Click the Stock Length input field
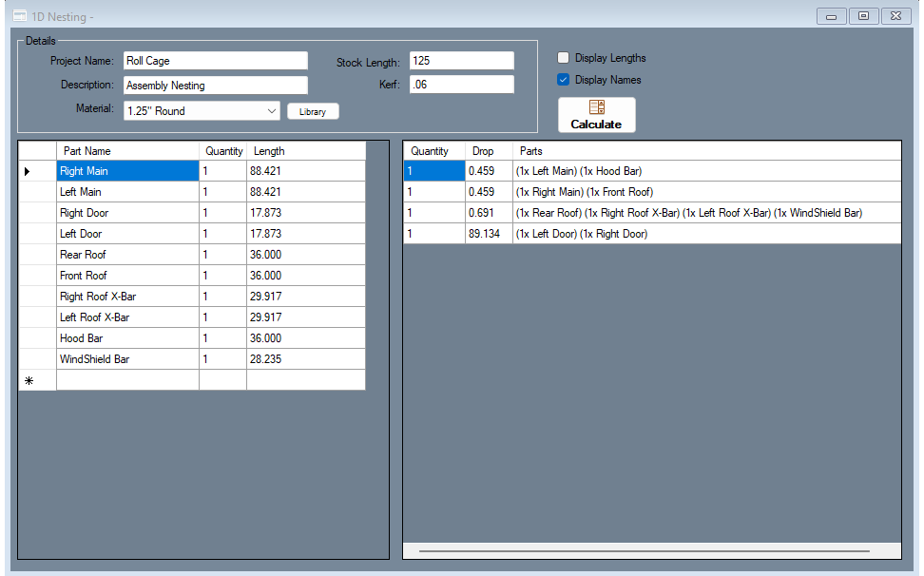924x576 pixels. coord(461,61)
